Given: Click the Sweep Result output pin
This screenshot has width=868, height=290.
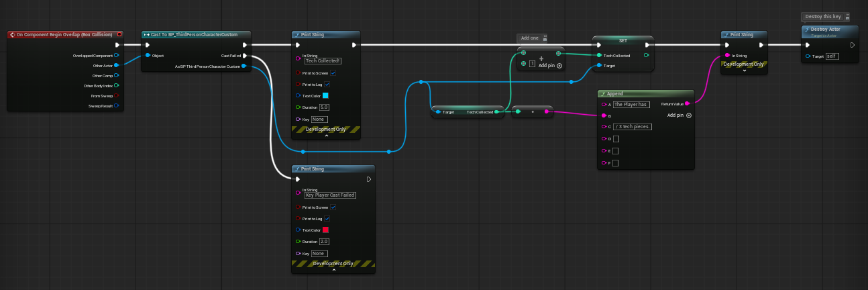Looking at the screenshot, I should (x=117, y=105).
